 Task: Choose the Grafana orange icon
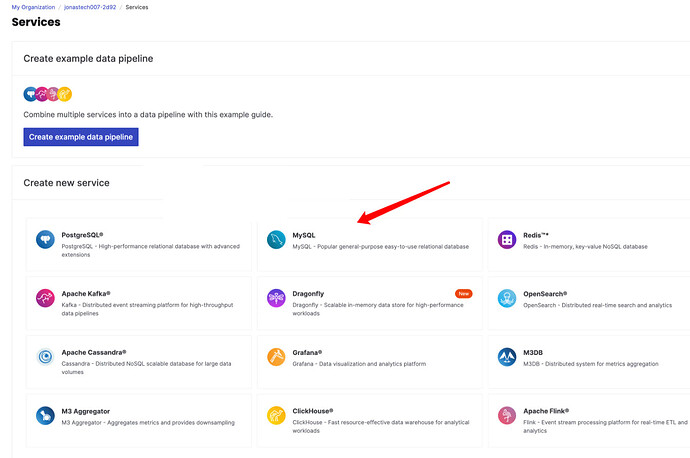(x=276, y=356)
